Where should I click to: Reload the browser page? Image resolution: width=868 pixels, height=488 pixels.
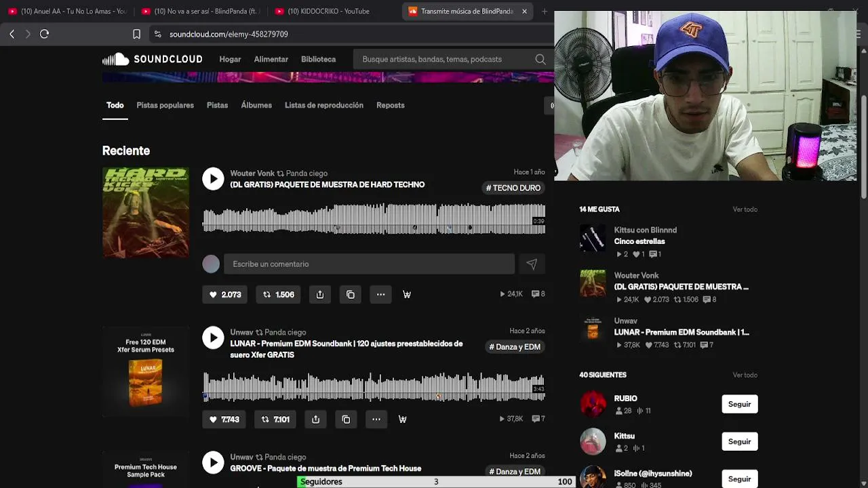coord(44,34)
